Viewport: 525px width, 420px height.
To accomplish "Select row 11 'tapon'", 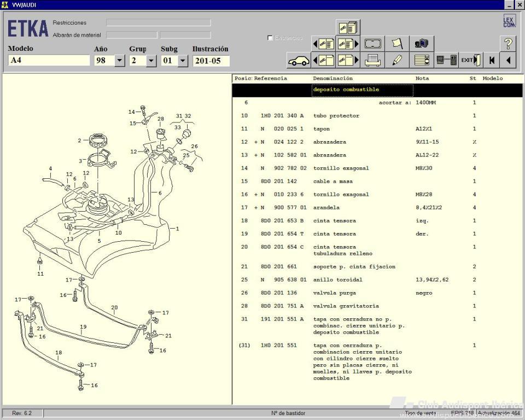I will point(377,129).
